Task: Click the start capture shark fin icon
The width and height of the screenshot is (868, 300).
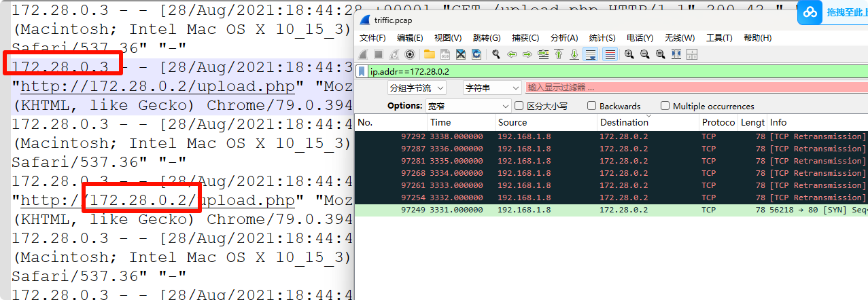Action: click(x=363, y=54)
